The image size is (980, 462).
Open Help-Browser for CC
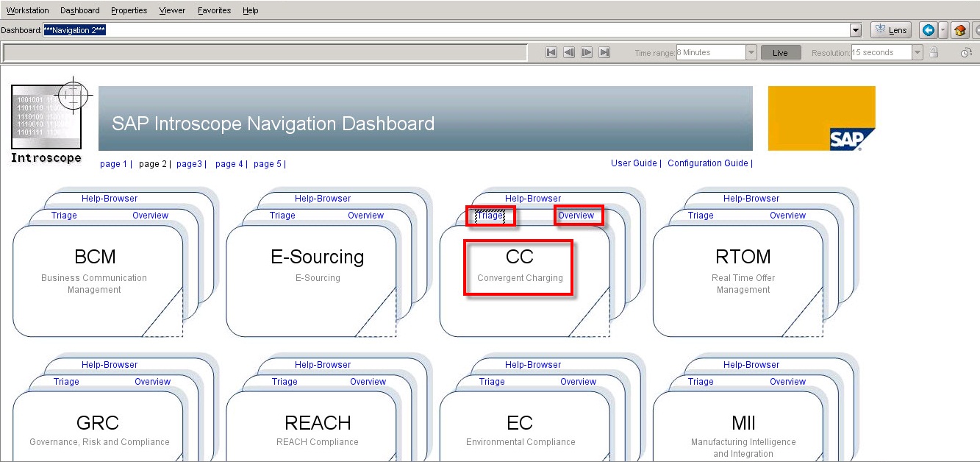(533, 199)
